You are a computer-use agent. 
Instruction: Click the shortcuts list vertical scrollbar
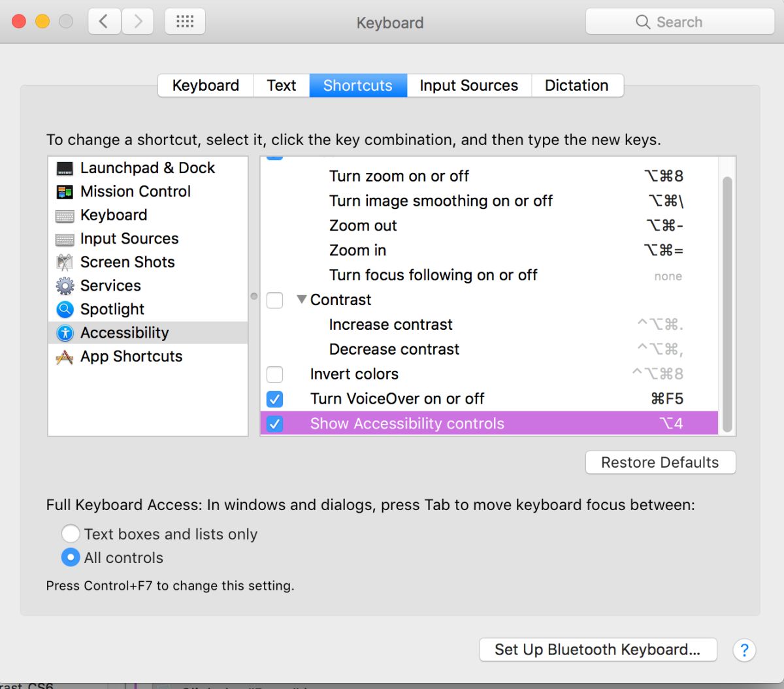(727, 304)
